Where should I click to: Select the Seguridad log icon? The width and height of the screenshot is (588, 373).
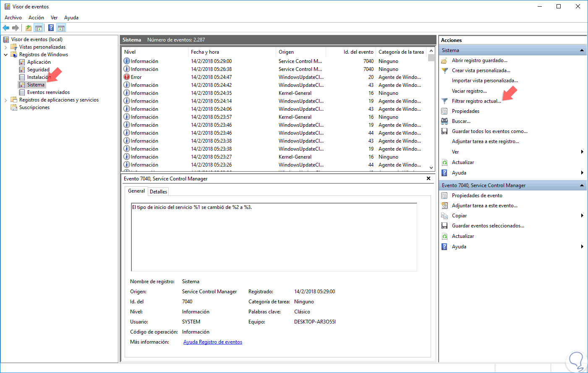[22, 70]
